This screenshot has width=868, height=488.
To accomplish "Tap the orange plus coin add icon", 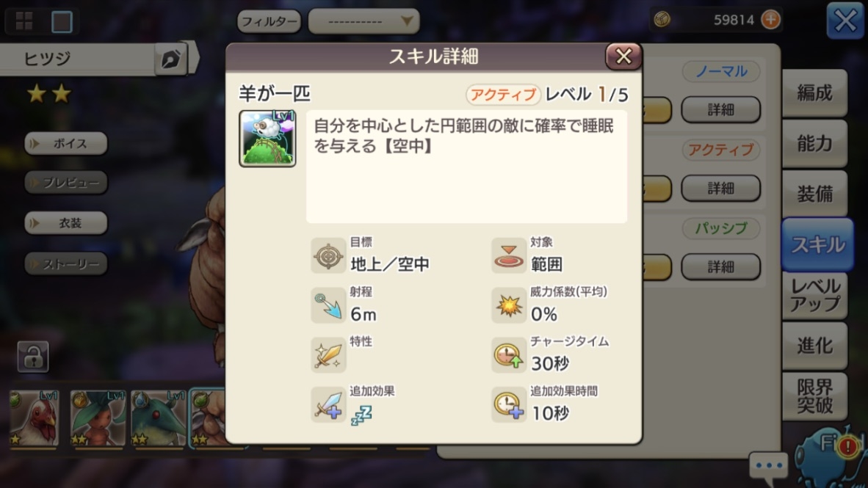I will point(770,20).
